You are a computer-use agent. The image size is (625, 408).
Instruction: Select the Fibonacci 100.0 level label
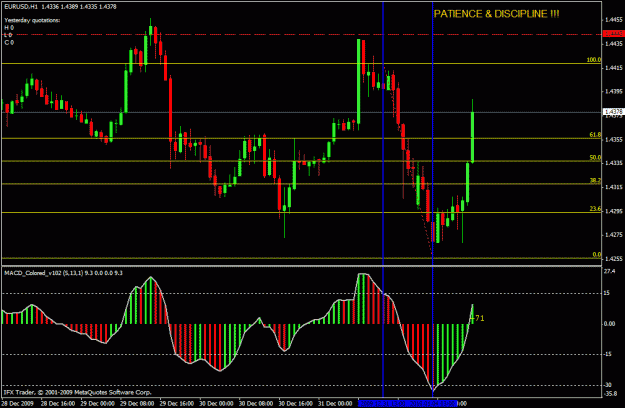coord(594,60)
